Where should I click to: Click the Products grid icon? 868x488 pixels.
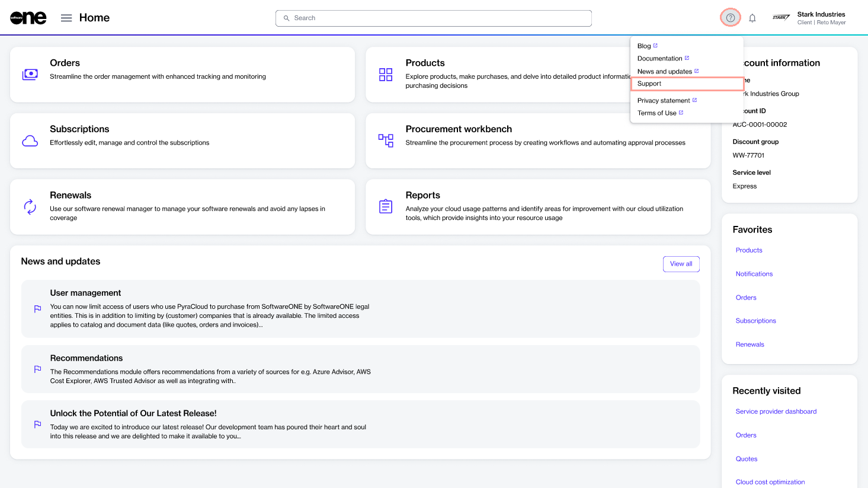coord(386,75)
